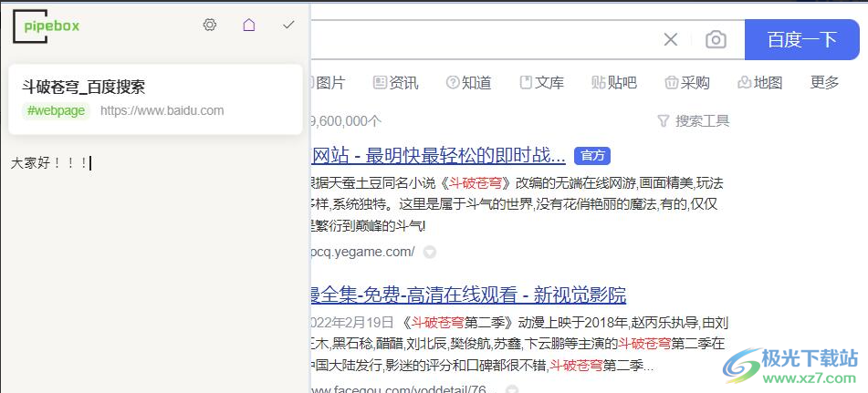Screen dimensions: 868x393
Task: Switch to the 文库 tab
Action: [x=542, y=83]
